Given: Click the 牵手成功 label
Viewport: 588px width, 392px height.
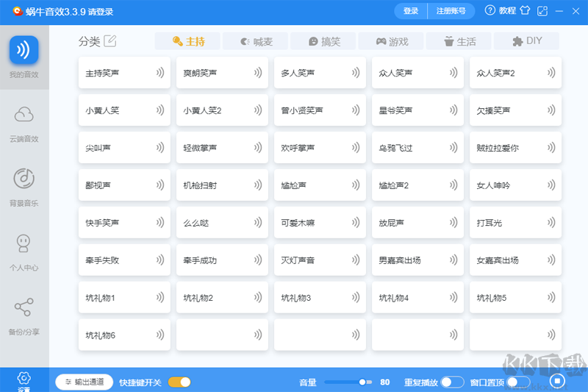Looking at the screenshot, I should pos(200,260).
